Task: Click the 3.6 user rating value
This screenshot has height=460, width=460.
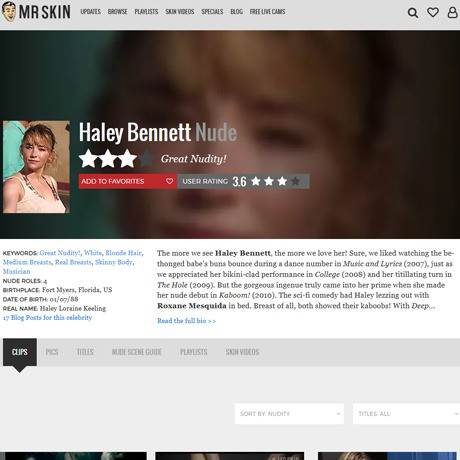Action: tap(239, 181)
